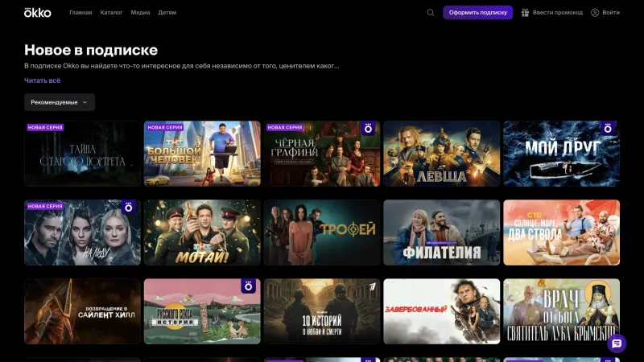Open the Каталог menu item

pyautogui.click(x=111, y=13)
